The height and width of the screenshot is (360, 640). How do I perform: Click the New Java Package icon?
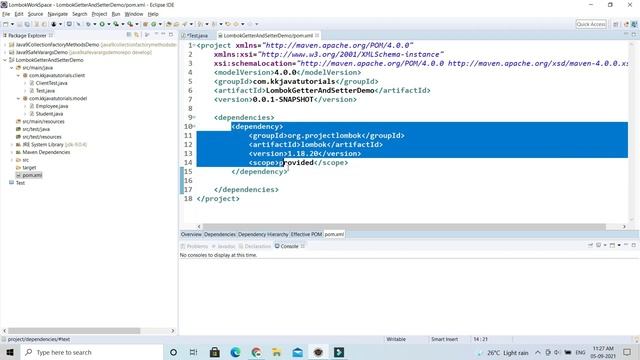(x=145, y=24)
